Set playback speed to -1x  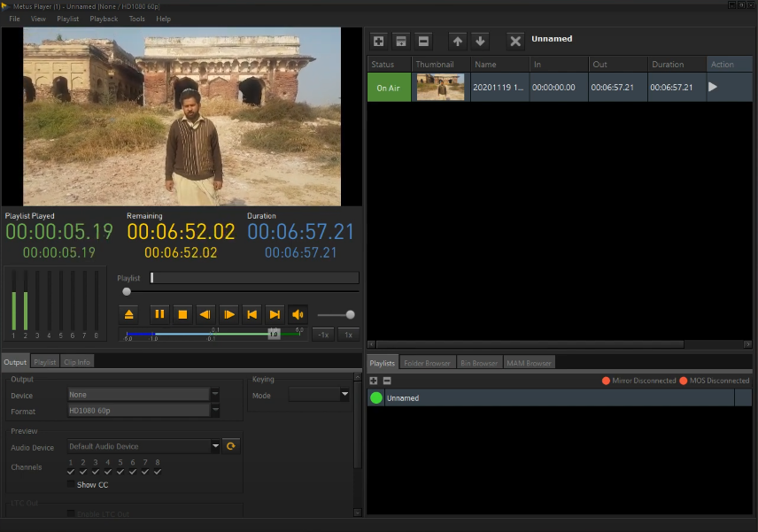point(323,335)
